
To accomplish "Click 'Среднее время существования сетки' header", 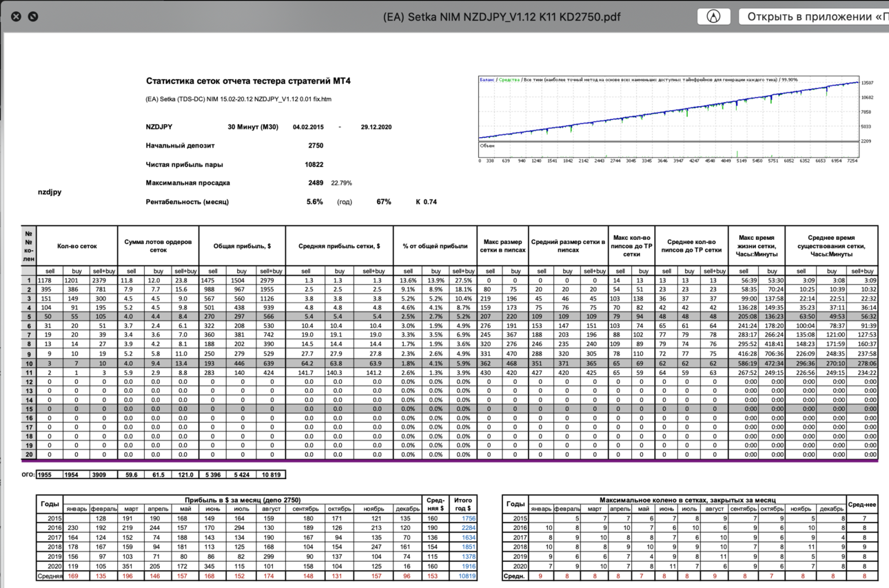I will point(832,246).
